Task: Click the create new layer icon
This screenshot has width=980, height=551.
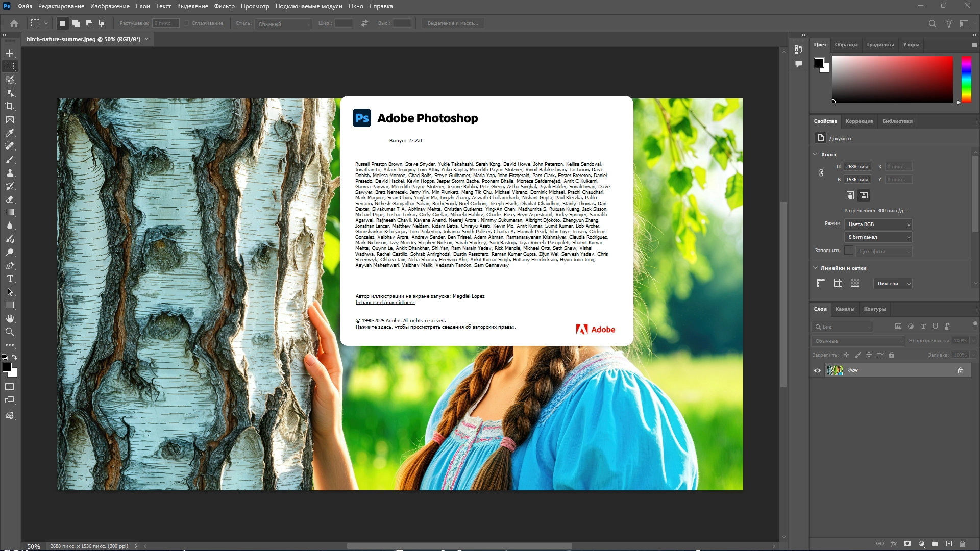Action: [x=949, y=544]
